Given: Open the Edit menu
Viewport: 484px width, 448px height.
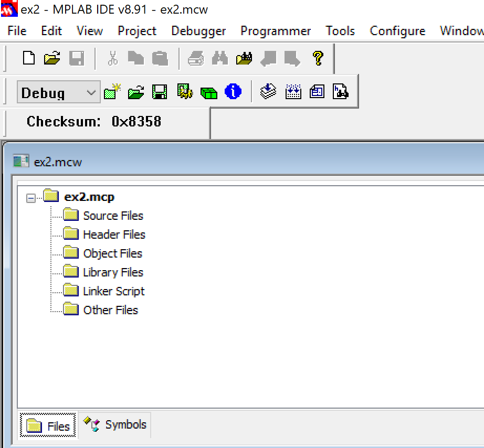Looking at the screenshot, I should point(51,31).
